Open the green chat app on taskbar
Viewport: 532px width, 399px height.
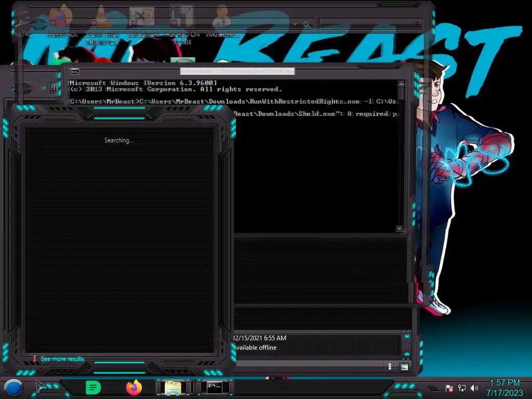click(x=93, y=388)
